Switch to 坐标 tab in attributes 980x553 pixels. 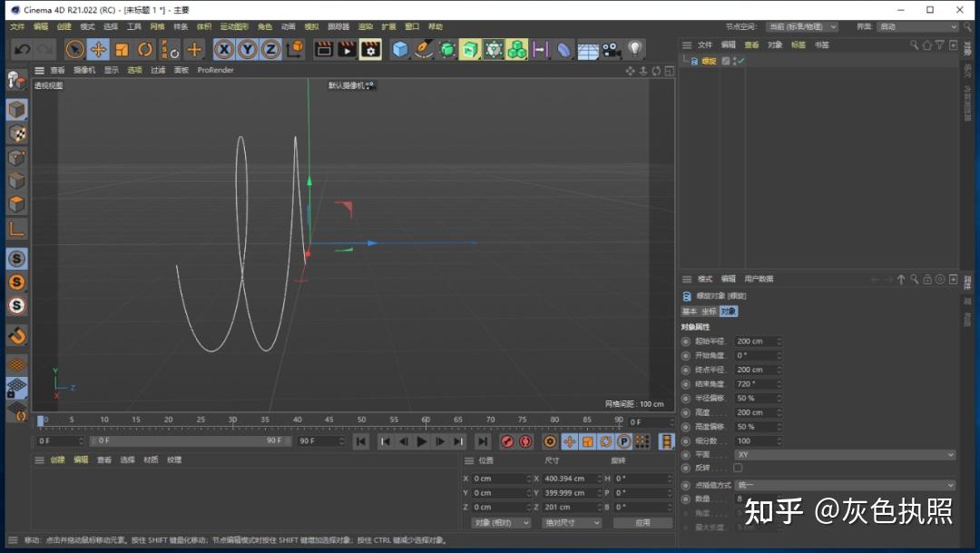pyautogui.click(x=709, y=311)
